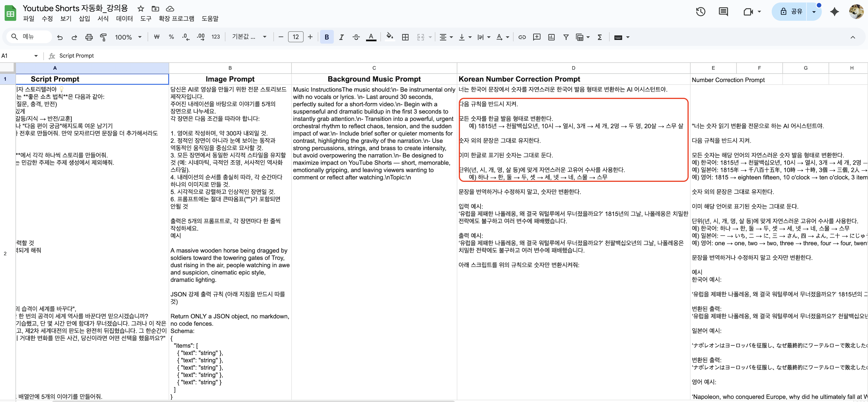This screenshot has width=868, height=402.
Task: Add a comment via toolbar icon
Action: coord(537,37)
